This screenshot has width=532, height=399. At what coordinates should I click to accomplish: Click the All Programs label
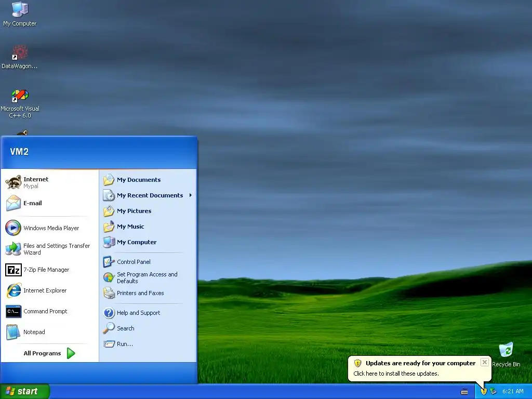[42, 353]
